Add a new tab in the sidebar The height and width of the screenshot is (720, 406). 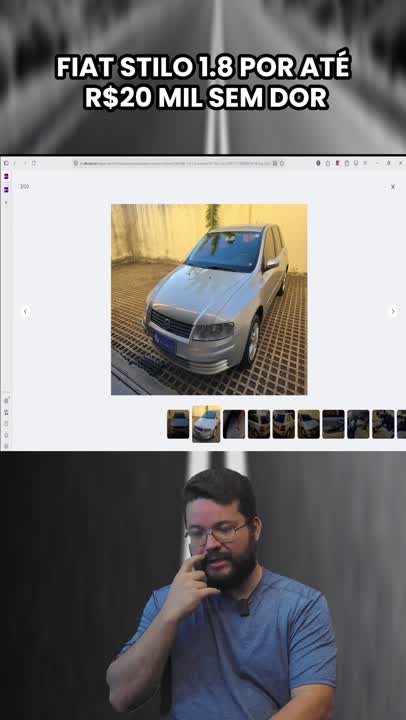[6, 202]
